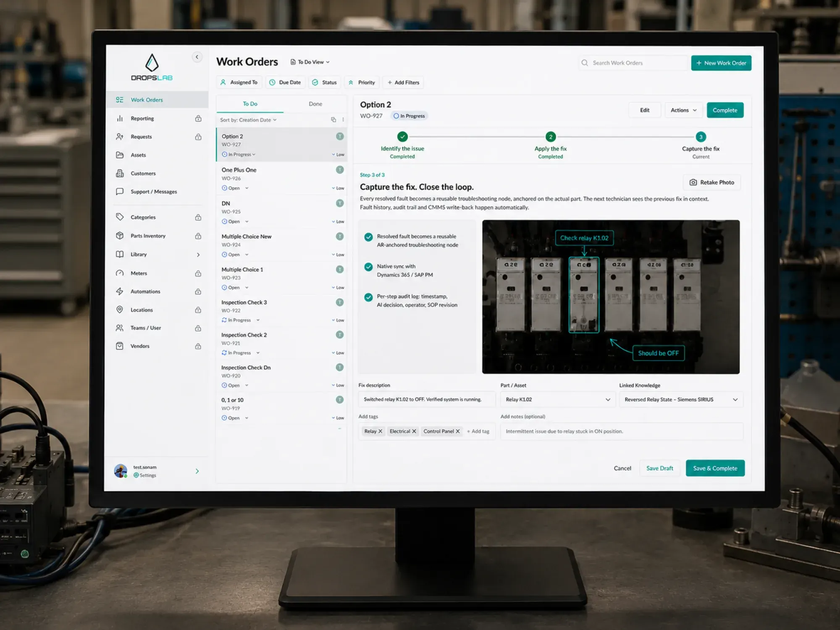Click the Identify the issue completed step
The image size is (840, 630).
click(x=402, y=146)
